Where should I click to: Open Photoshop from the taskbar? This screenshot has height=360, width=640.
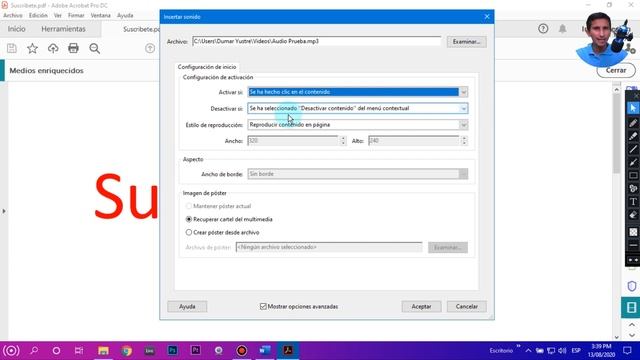[x=172, y=350]
